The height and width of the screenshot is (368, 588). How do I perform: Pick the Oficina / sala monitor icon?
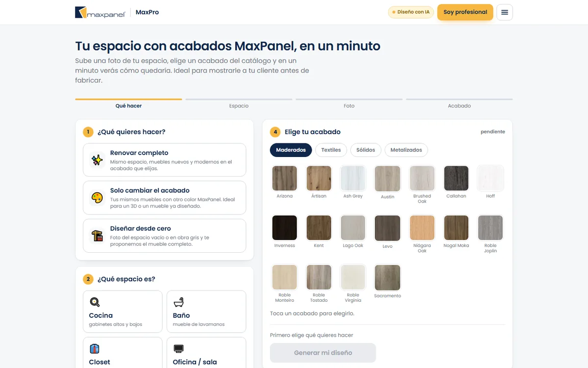[x=179, y=348]
